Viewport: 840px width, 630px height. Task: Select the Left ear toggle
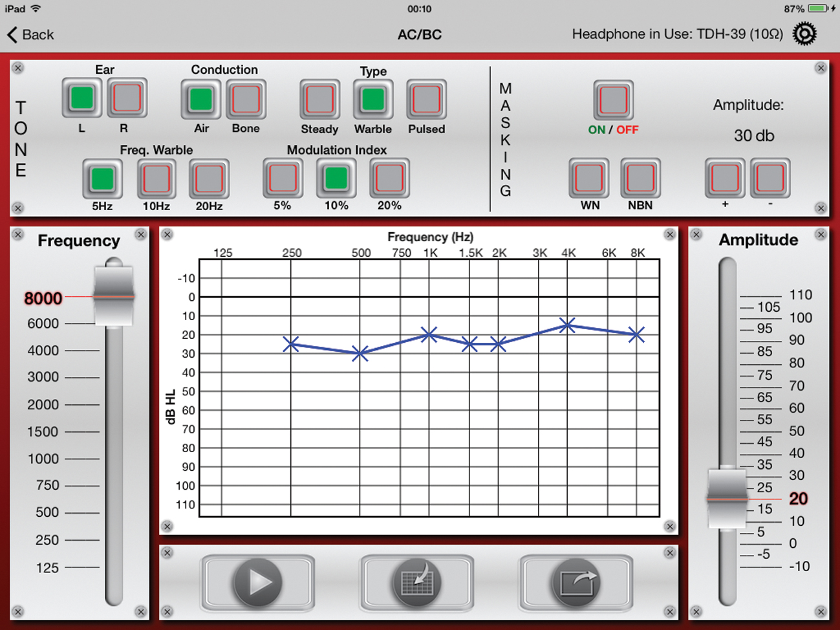click(x=81, y=98)
